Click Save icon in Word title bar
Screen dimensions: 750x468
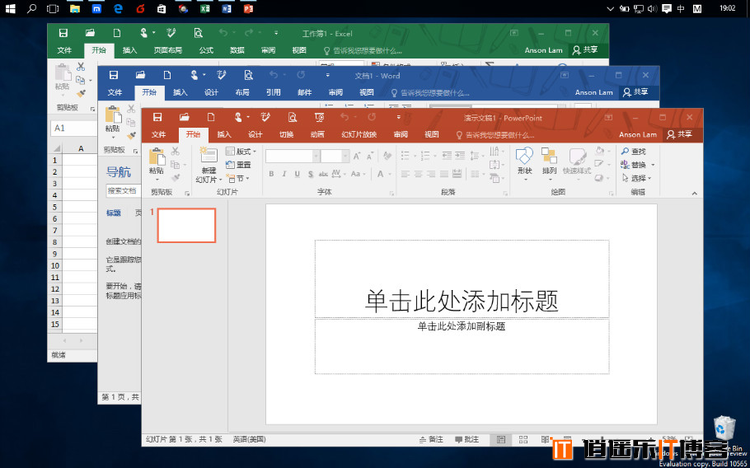coord(113,75)
